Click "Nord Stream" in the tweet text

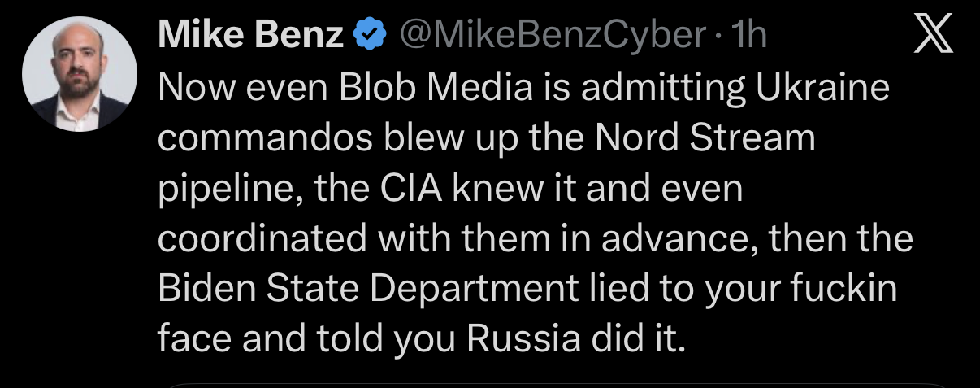tap(705, 139)
